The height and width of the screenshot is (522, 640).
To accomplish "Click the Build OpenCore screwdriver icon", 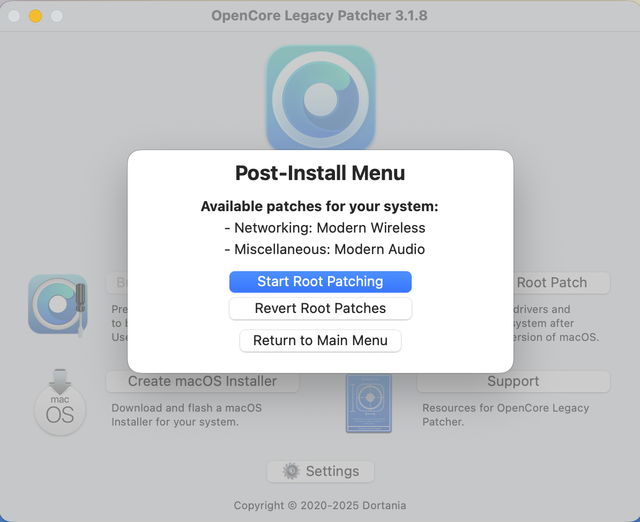I will pos(58,305).
